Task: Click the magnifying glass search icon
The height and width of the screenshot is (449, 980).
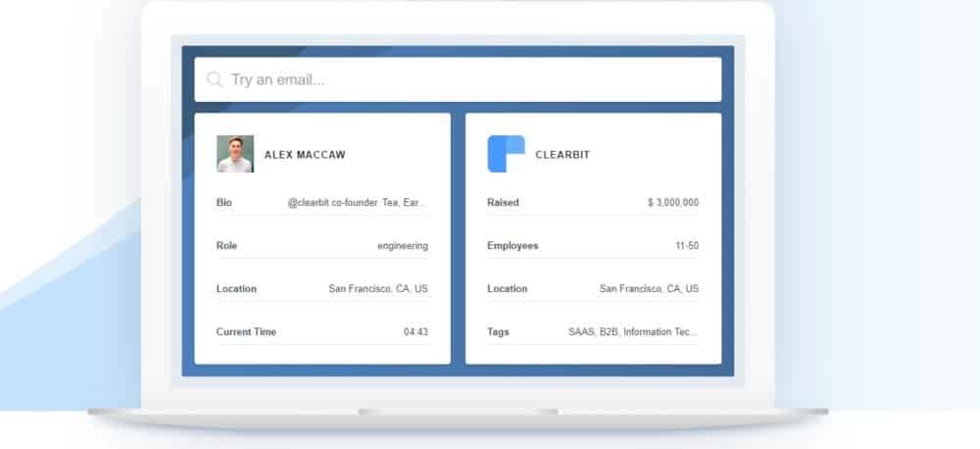Action: [214, 79]
